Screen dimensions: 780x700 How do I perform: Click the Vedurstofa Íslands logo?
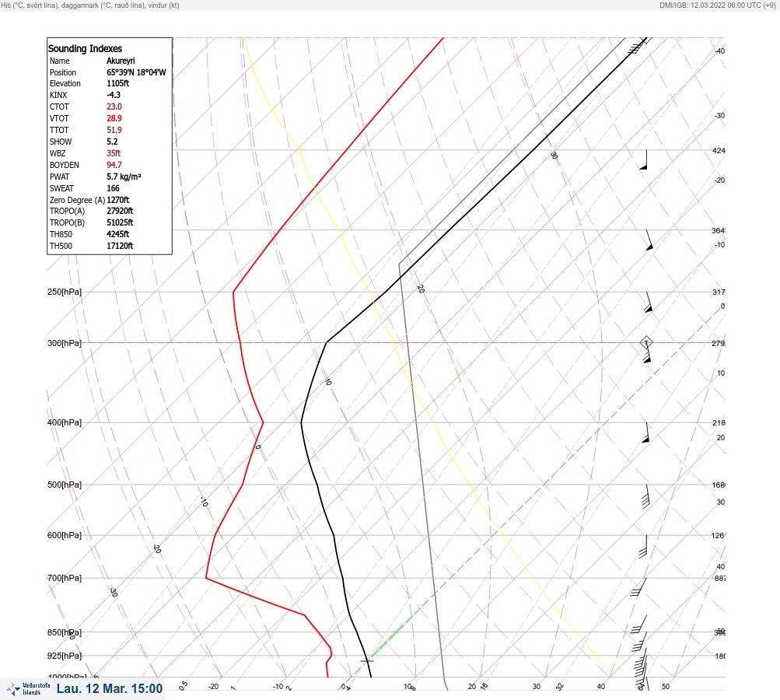tap(28, 688)
